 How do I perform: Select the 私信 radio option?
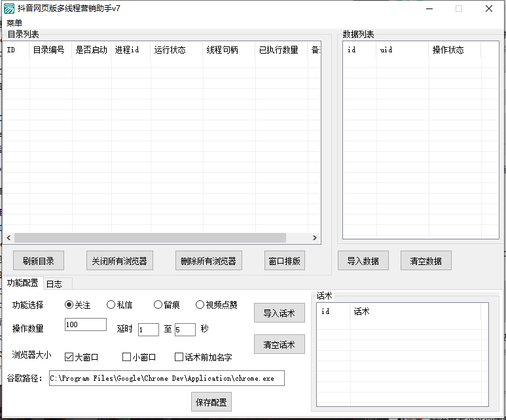111,305
